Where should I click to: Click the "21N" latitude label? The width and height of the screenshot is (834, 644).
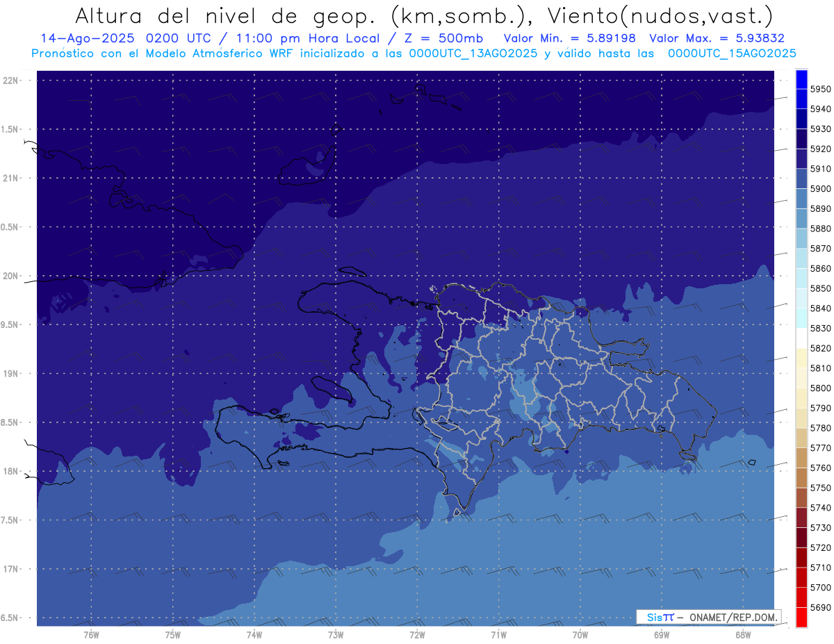[11, 178]
